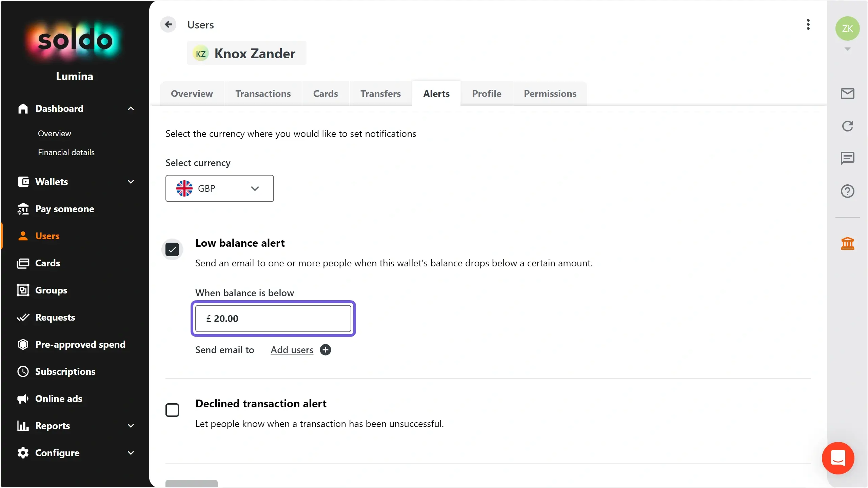The width and height of the screenshot is (868, 488).
Task: Open the red live chat bubble
Action: (x=838, y=458)
